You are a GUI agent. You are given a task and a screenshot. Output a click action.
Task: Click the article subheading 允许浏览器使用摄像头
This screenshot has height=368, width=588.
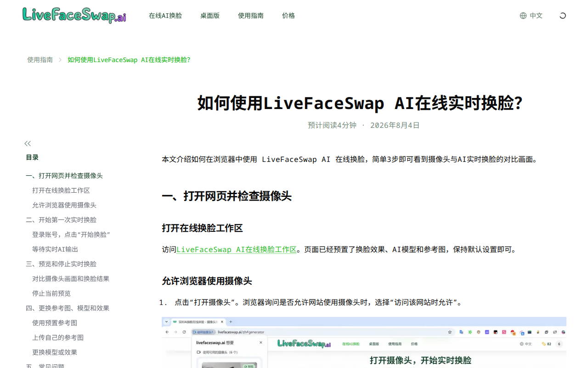[x=207, y=281]
